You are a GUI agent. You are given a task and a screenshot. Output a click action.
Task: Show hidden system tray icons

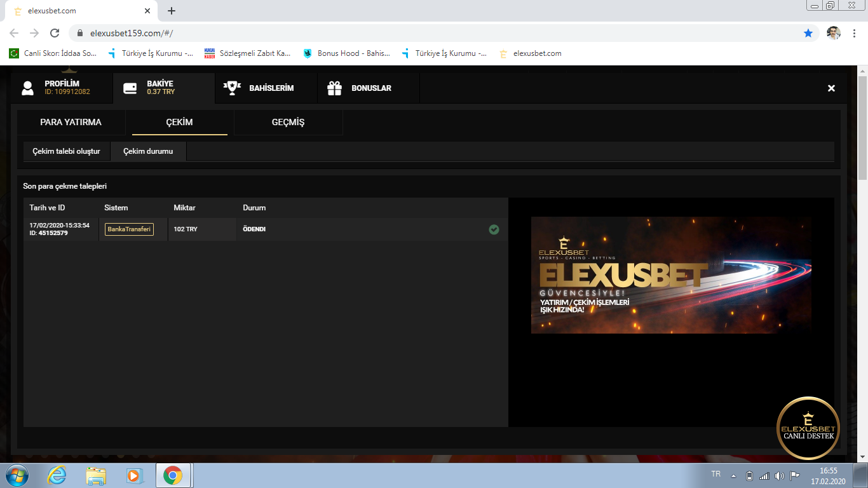pyautogui.click(x=733, y=476)
